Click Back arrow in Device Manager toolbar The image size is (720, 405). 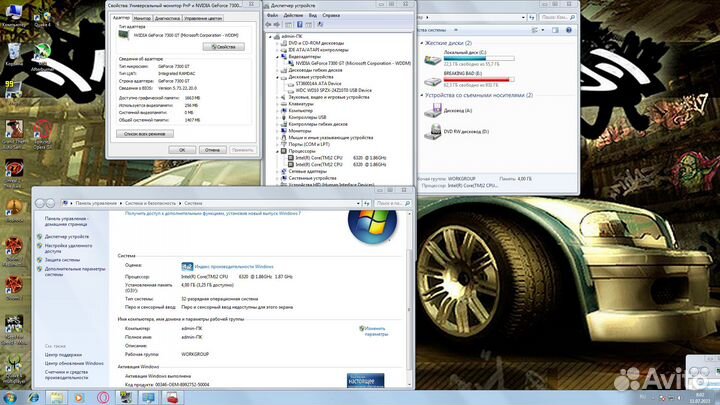[269, 24]
